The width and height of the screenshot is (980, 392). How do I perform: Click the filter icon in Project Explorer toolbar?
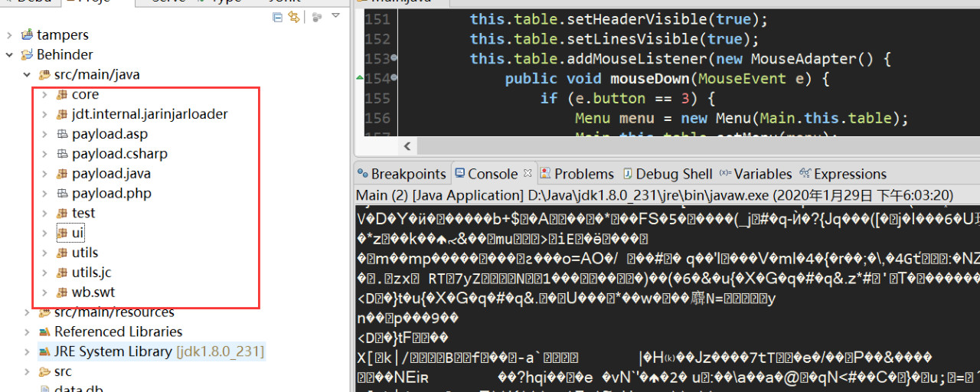[317, 17]
